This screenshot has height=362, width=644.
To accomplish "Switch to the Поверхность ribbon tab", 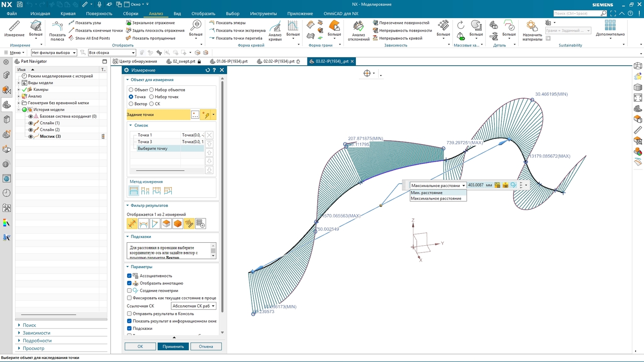I will click(99, 13).
